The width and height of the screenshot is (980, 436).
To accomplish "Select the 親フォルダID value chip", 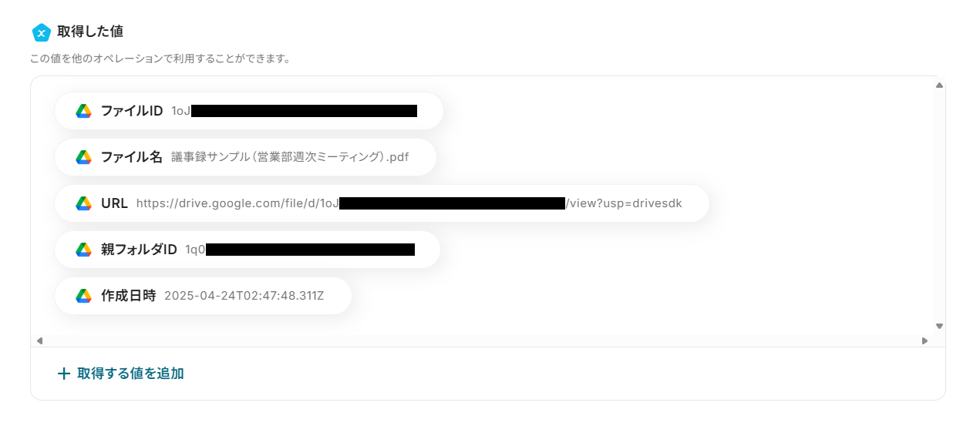I will (x=248, y=250).
